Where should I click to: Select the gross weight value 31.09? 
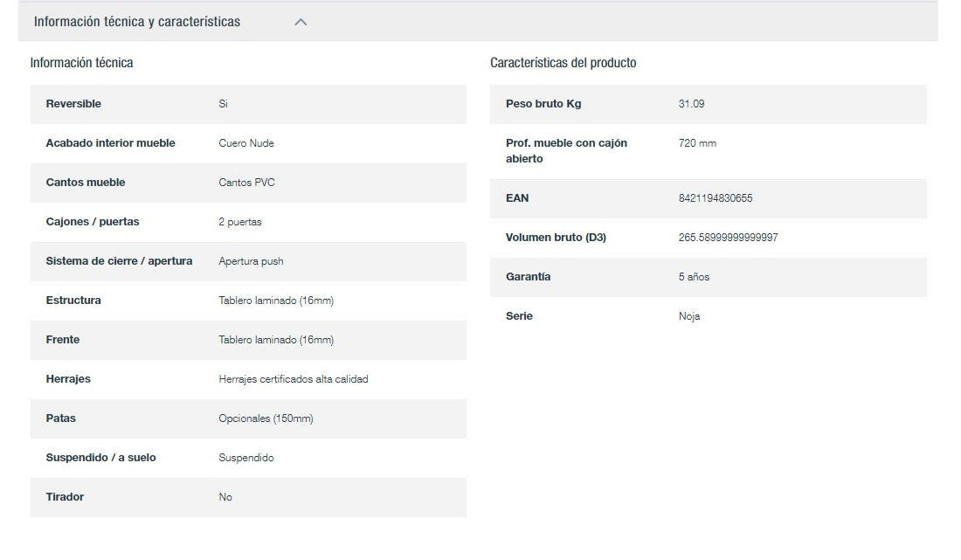pyautogui.click(x=691, y=104)
